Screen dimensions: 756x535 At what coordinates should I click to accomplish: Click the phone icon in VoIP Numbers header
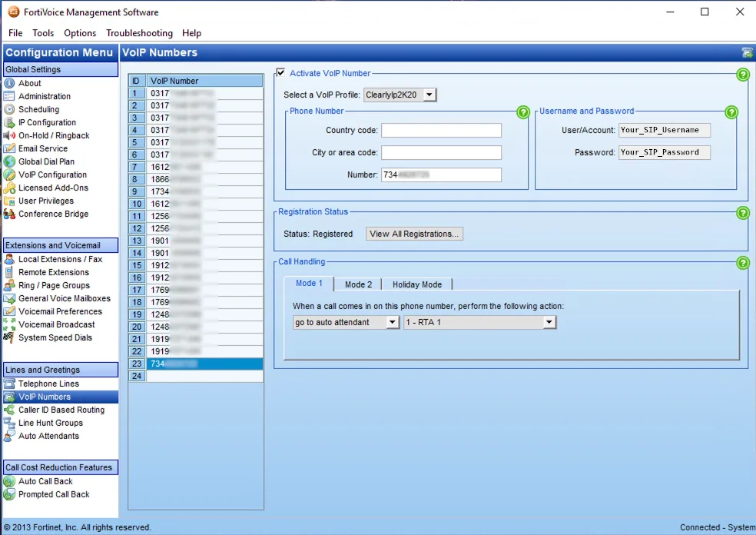tap(748, 52)
